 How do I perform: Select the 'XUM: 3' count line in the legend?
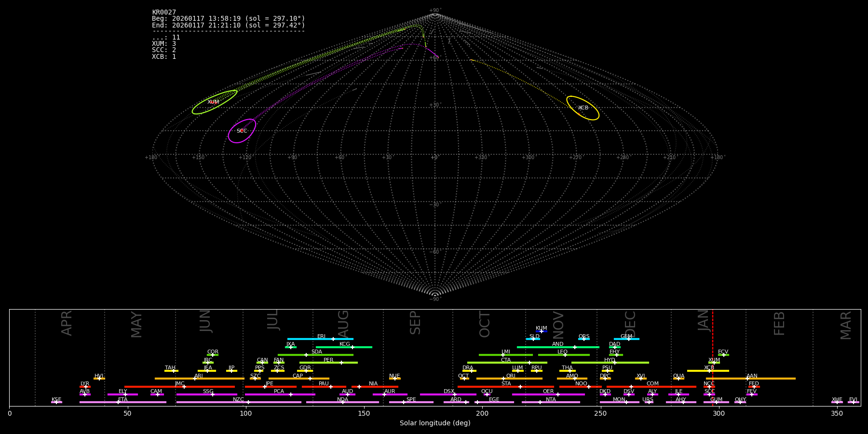(164, 44)
